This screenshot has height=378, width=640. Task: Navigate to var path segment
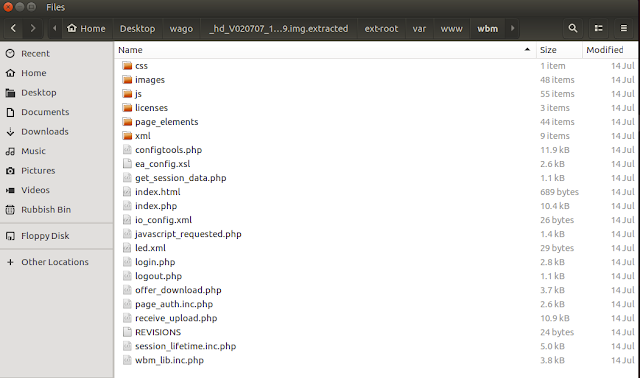click(419, 29)
